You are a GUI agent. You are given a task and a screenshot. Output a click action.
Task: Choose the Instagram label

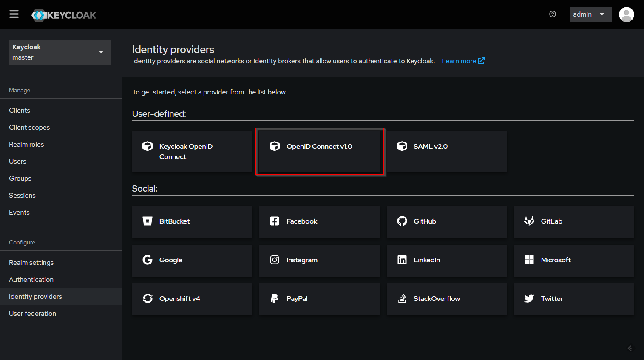[x=302, y=260]
